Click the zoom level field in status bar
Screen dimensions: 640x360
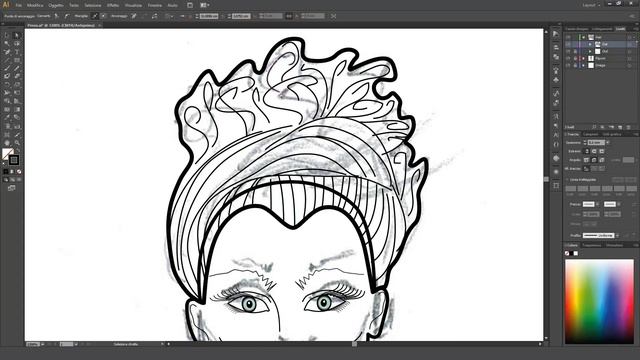point(33,344)
